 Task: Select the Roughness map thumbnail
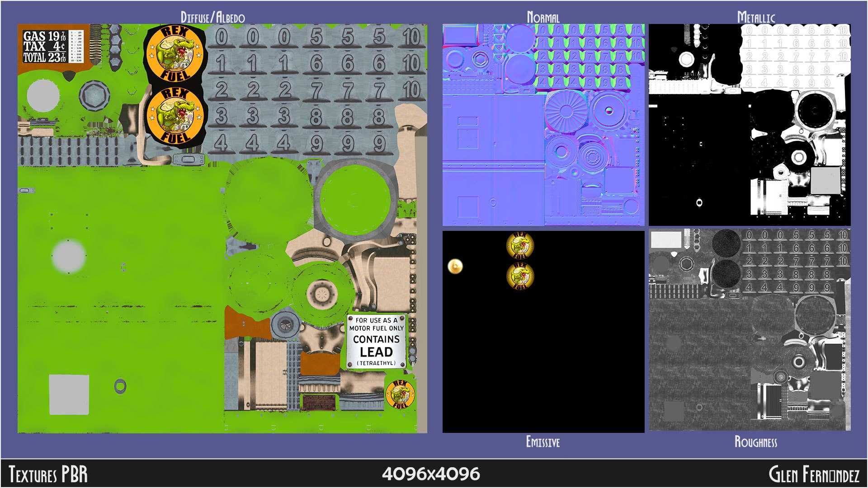coord(750,329)
